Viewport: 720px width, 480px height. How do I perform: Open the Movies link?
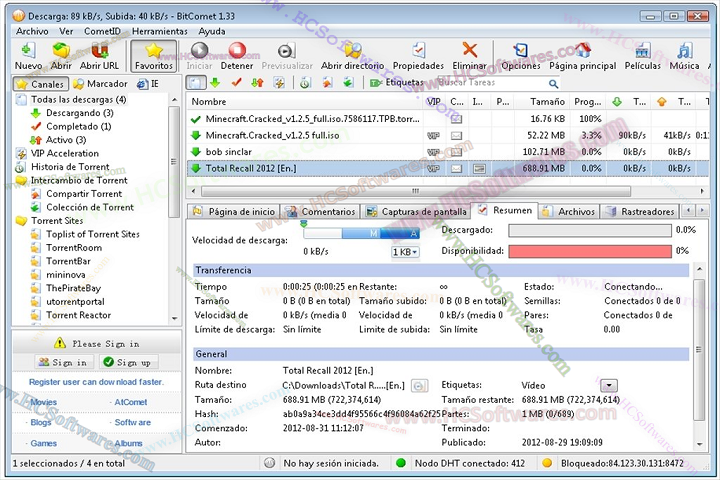pos(44,402)
